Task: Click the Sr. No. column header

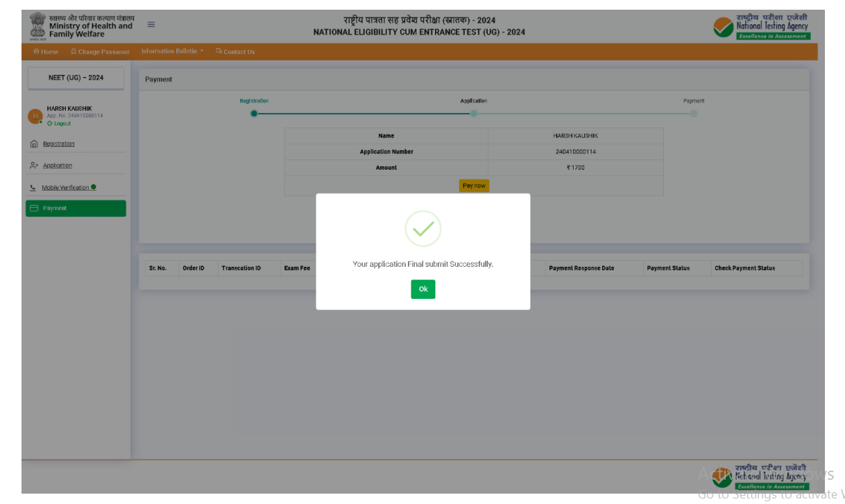Action: [157, 268]
